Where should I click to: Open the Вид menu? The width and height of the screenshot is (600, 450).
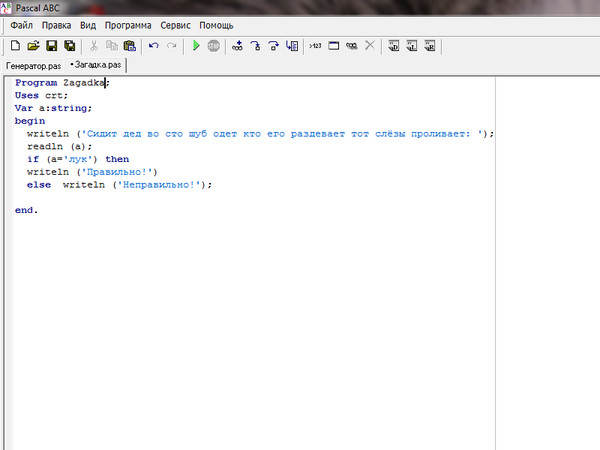88,26
